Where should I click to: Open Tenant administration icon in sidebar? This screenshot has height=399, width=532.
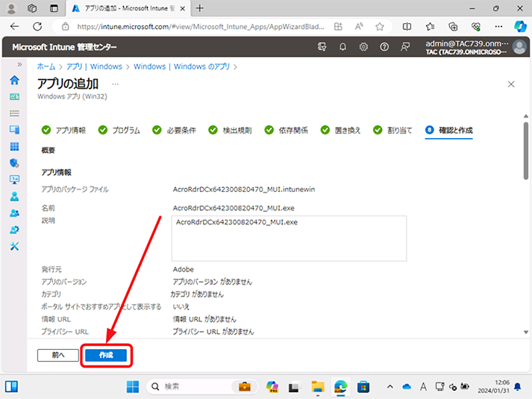pyautogui.click(x=14, y=230)
